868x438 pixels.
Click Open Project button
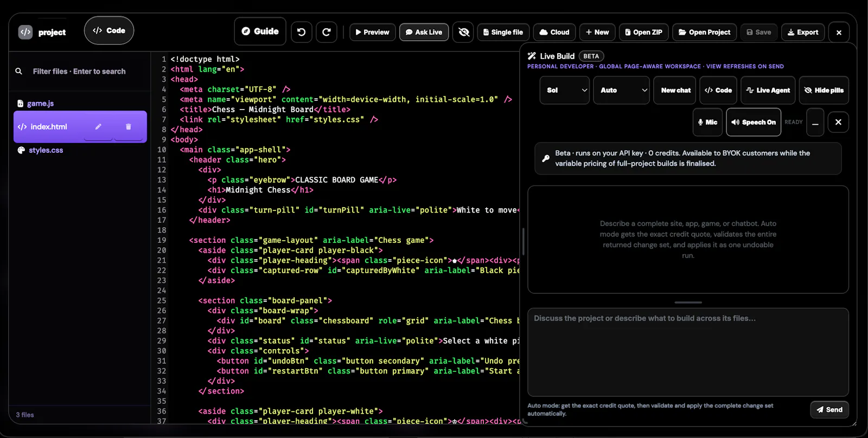click(x=705, y=32)
